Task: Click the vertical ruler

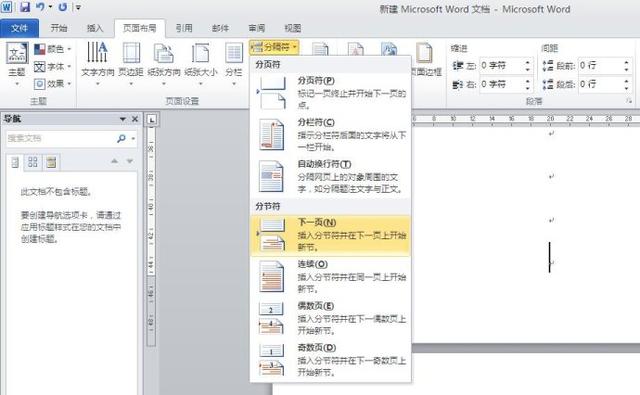Action: pos(151,237)
